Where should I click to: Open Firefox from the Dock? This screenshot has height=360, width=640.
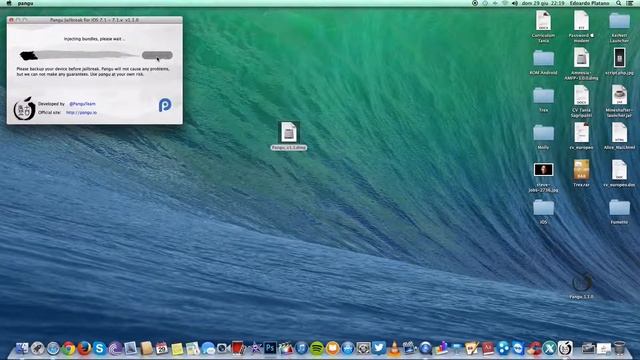pos(84,348)
